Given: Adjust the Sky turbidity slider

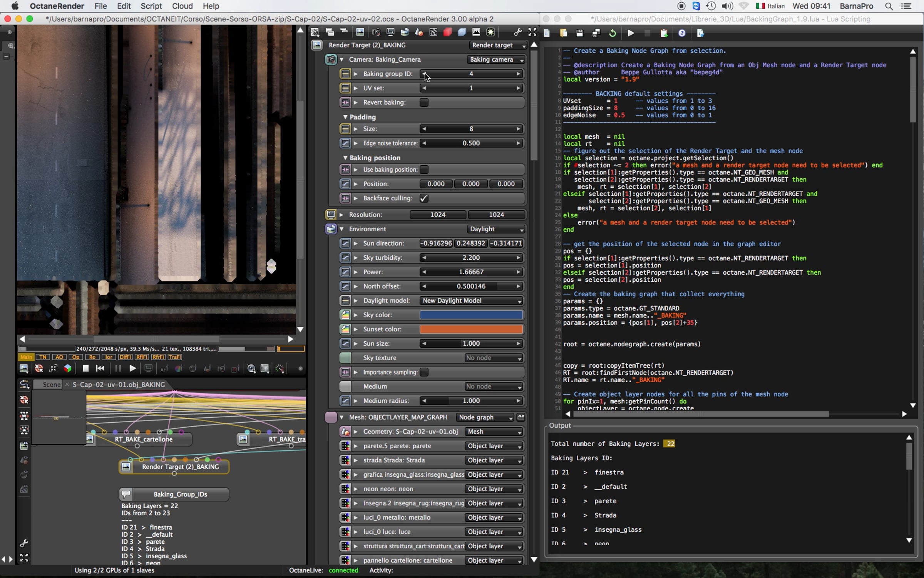Looking at the screenshot, I should pyautogui.click(x=471, y=258).
